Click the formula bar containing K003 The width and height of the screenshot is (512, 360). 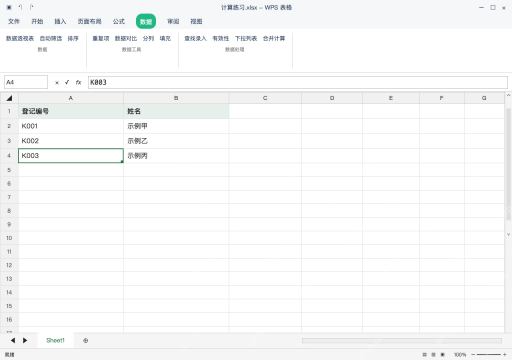tap(298, 82)
